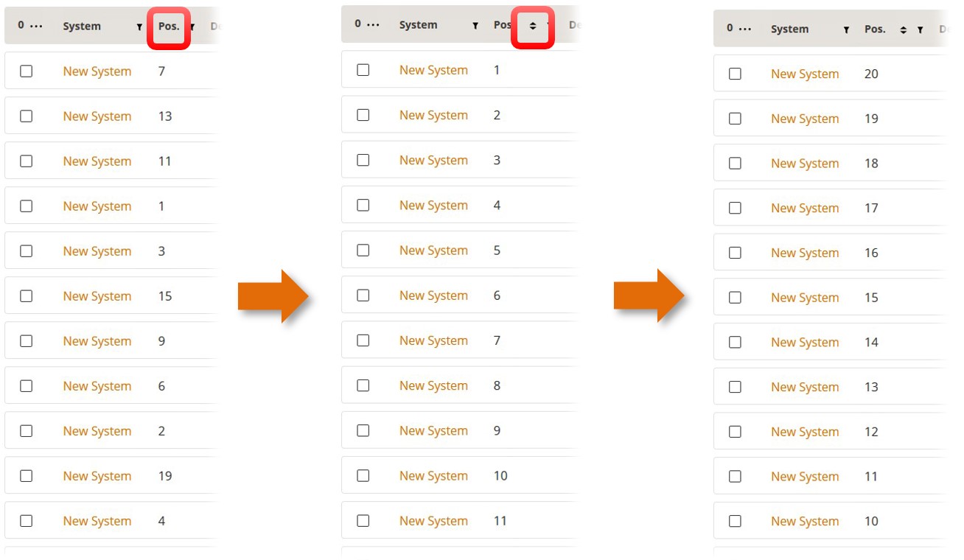Toggle the Pos. sort arrows in the descending table

904,30
